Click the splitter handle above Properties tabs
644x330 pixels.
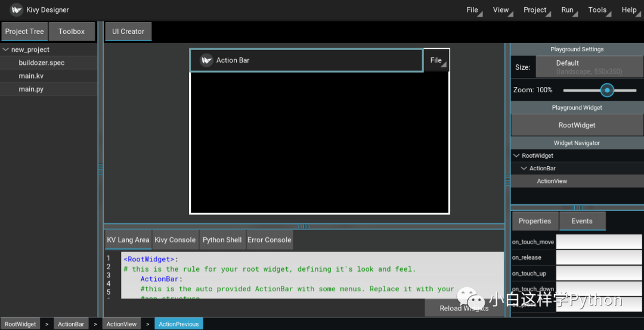click(x=577, y=207)
